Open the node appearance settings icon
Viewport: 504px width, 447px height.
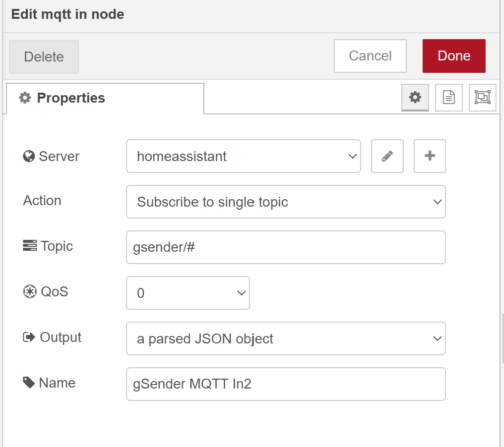482,97
